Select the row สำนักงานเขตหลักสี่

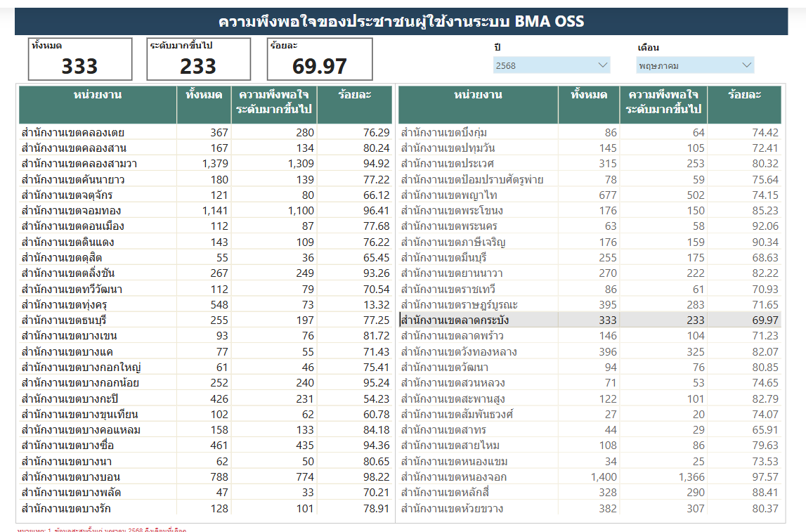[x=590, y=493]
